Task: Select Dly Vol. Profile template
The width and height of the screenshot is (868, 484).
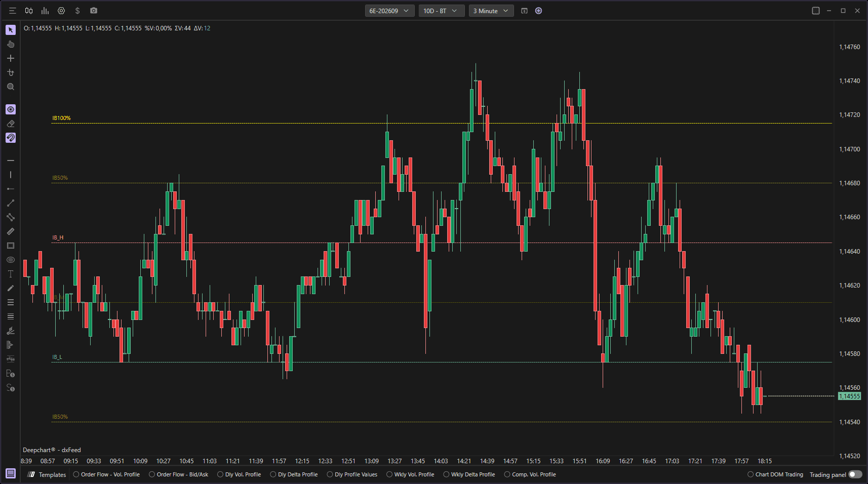Action: pyautogui.click(x=240, y=474)
